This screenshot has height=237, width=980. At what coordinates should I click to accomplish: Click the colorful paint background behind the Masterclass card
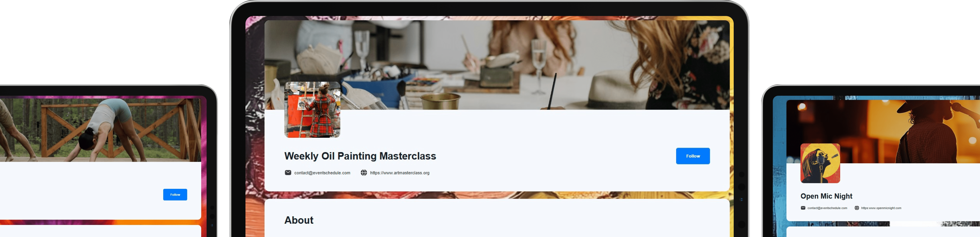coord(255,114)
